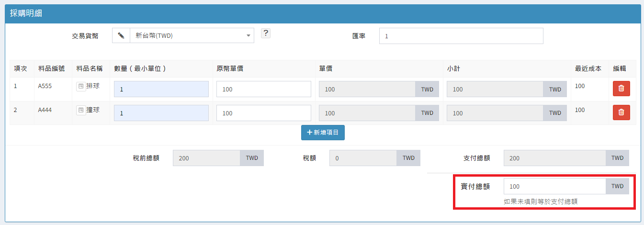The height and width of the screenshot is (225, 644).
Task: Click the 實付總額 actual paid input field
Action: click(554, 186)
